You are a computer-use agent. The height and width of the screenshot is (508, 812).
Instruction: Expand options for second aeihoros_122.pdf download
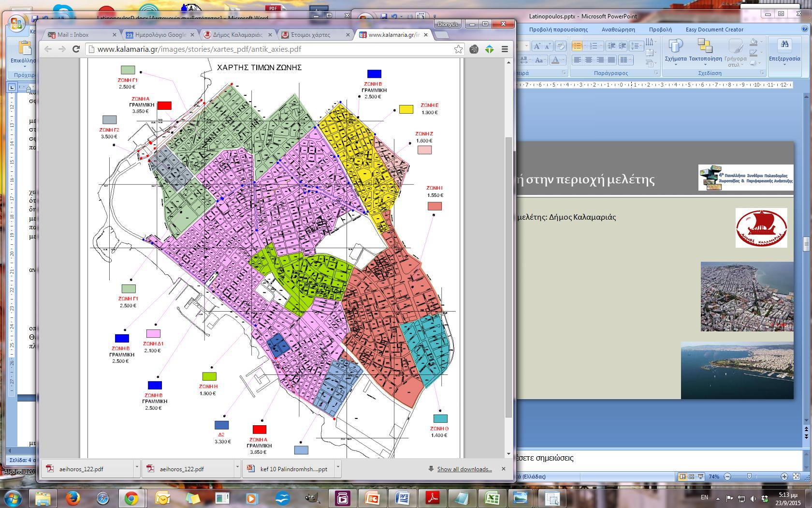pos(237,468)
